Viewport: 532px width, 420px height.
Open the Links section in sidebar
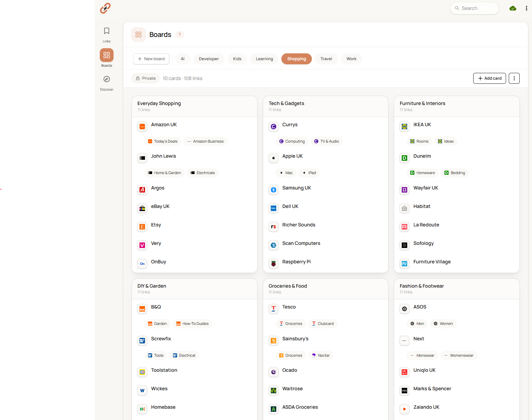(x=107, y=35)
